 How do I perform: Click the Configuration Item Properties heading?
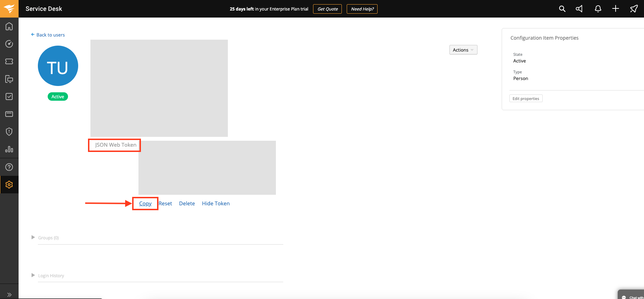(x=544, y=38)
